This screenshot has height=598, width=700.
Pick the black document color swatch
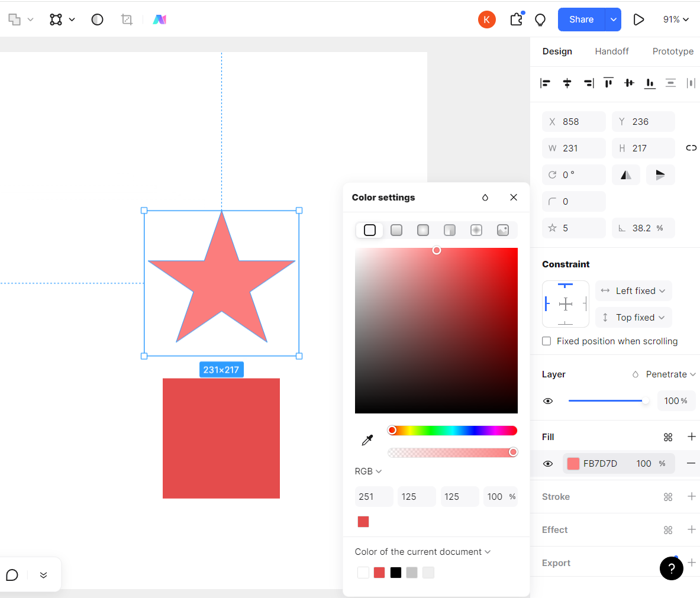[x=395, y=573]
